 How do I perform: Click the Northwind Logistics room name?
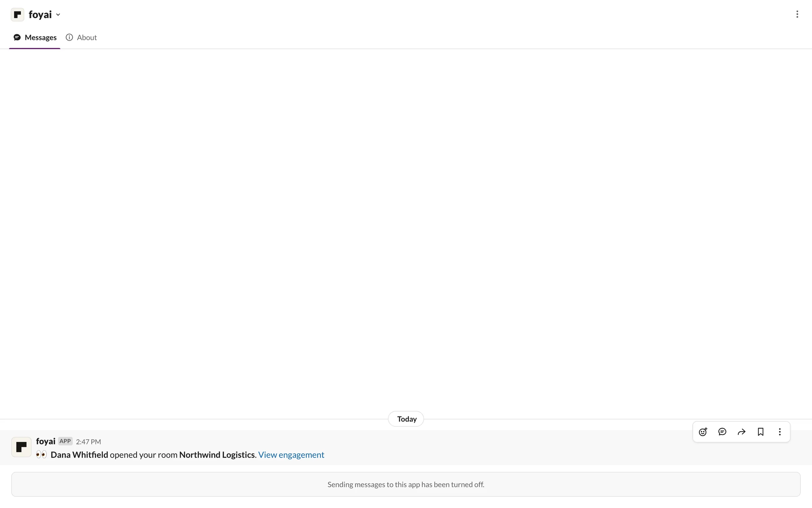tap(217, 455)
